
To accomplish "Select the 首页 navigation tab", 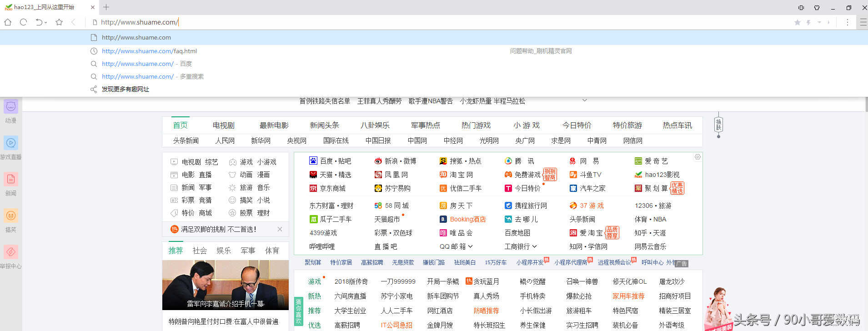I will [x=180, y=125].
